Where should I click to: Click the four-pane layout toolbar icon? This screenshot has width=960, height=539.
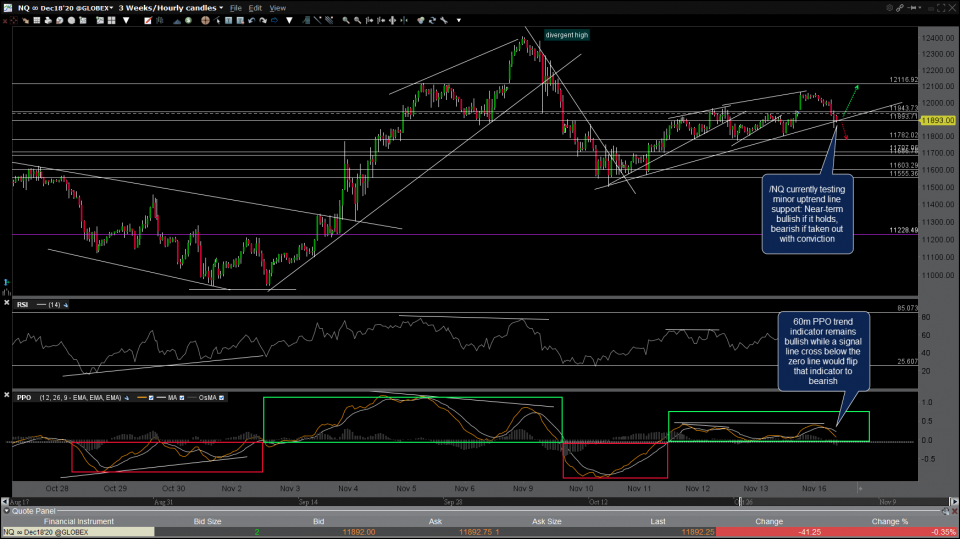[x=111, y=20]
